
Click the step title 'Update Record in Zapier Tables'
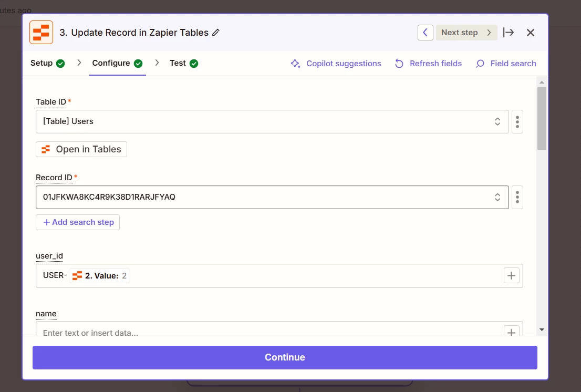click(140, 33)
